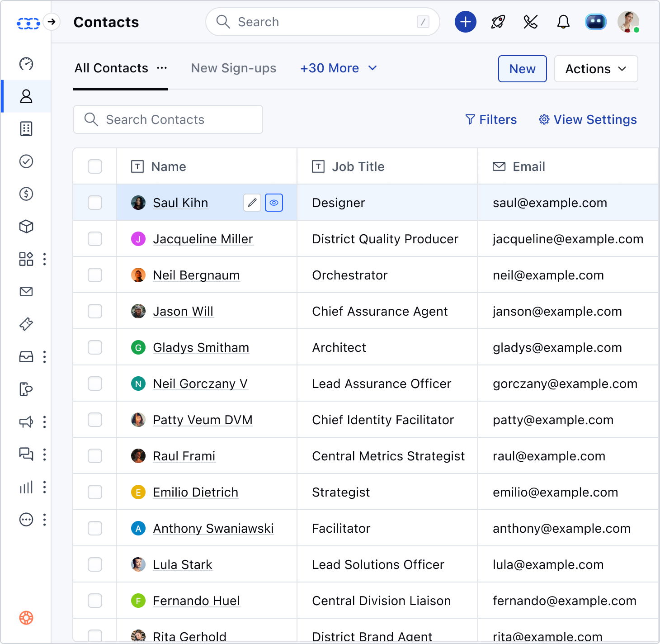Screen dimensions: 660x644
Task: Open Neil Bergnaum's contact link
Action: click(x=196, y=275)
